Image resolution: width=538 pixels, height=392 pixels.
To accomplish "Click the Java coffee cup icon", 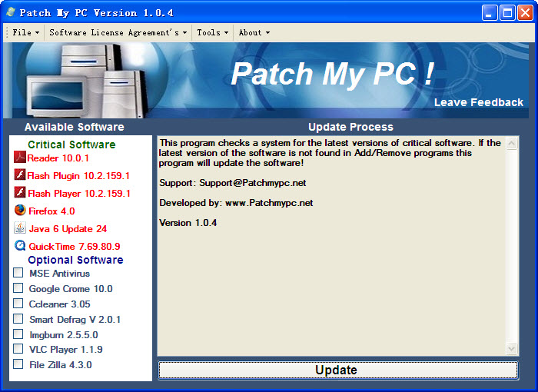I will (x=19, y=228).
